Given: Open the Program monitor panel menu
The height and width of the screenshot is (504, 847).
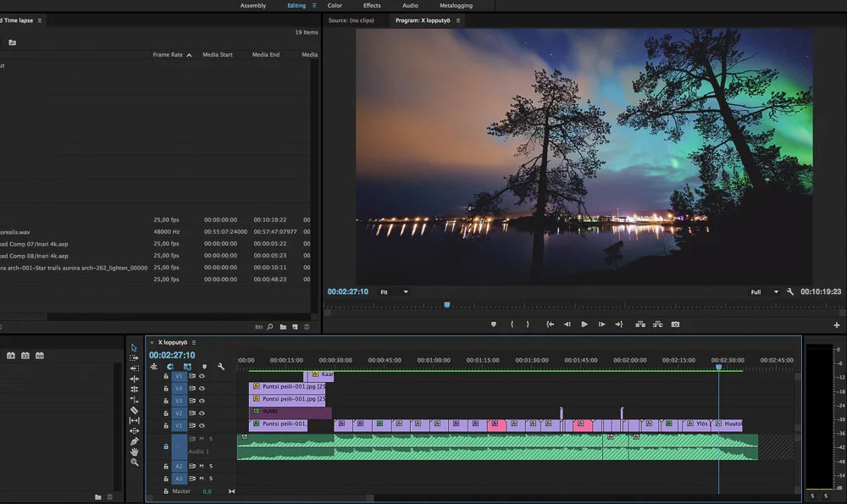Looking at the screenshot, I should [458, 20].
